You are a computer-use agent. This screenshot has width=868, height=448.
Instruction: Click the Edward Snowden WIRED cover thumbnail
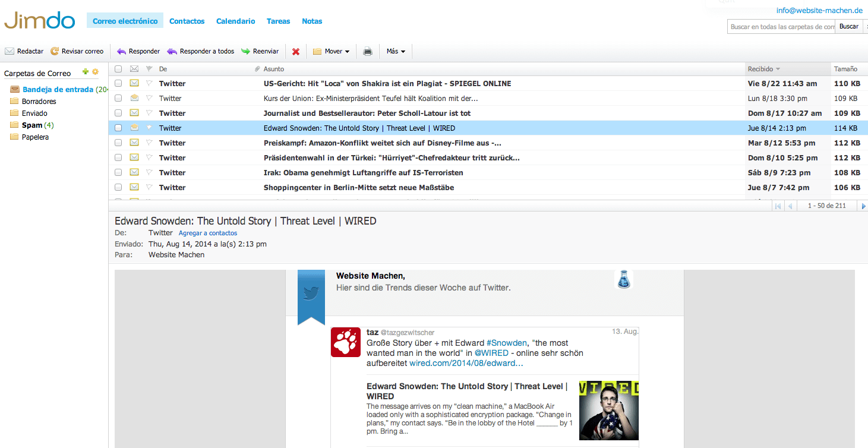[x=609, y=411]
